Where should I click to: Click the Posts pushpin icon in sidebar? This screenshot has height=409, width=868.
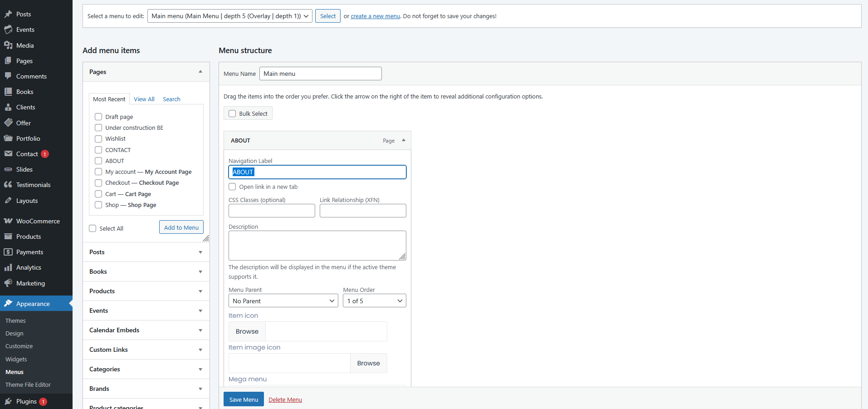pos(8,14)
